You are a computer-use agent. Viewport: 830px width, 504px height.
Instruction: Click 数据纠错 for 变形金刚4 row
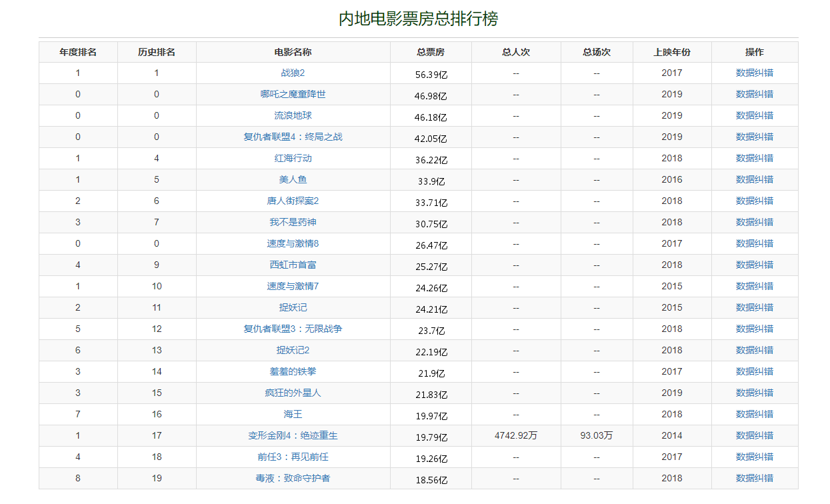coord(755,436)
